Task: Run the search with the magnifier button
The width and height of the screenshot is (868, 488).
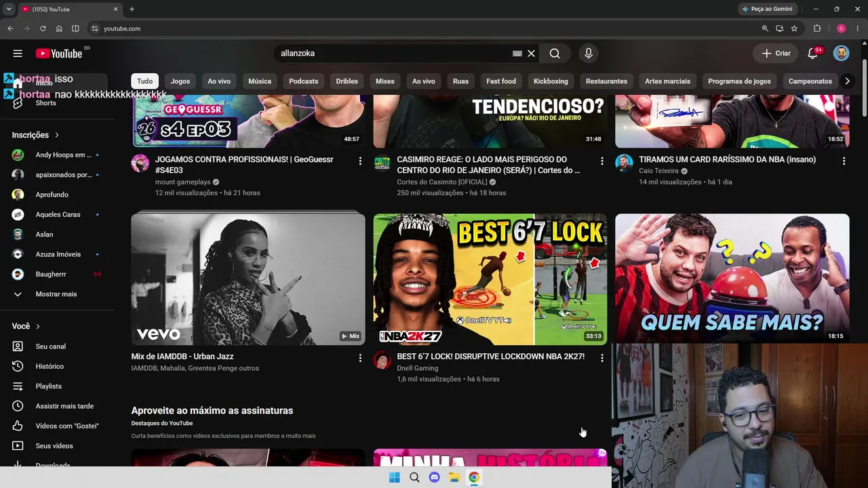Action: [555, 54]
